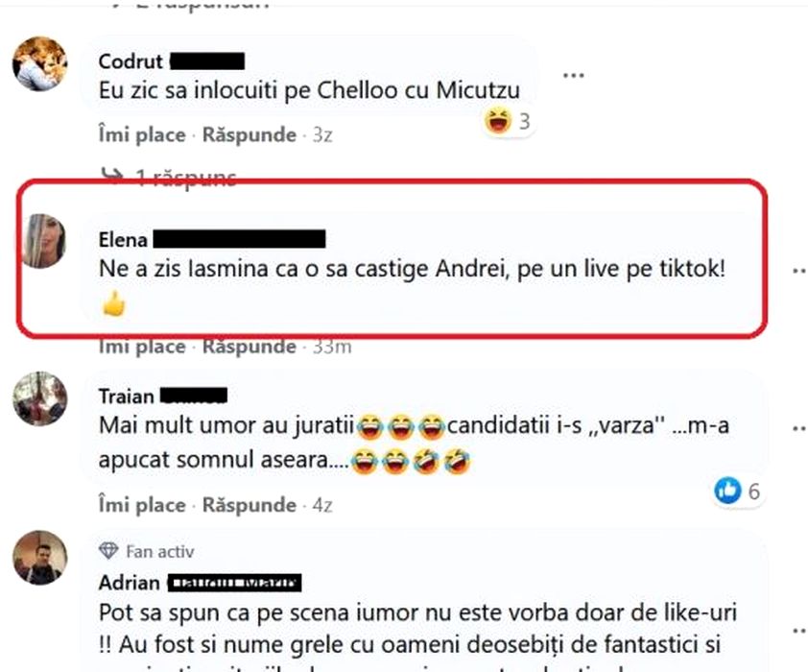This screenshot has height=672, width=808.
Task: Open the three-dot menu beside Traian's comment
Action: pyautogui.click(x=798, y=428)
